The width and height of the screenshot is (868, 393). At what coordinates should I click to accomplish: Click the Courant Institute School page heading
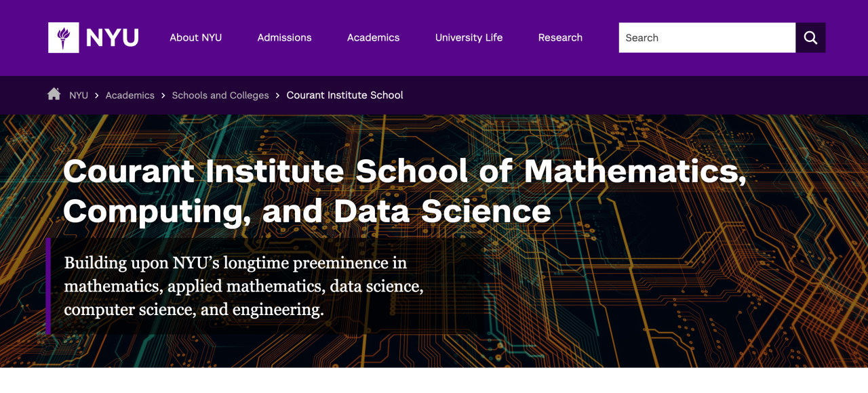[404, 190]
